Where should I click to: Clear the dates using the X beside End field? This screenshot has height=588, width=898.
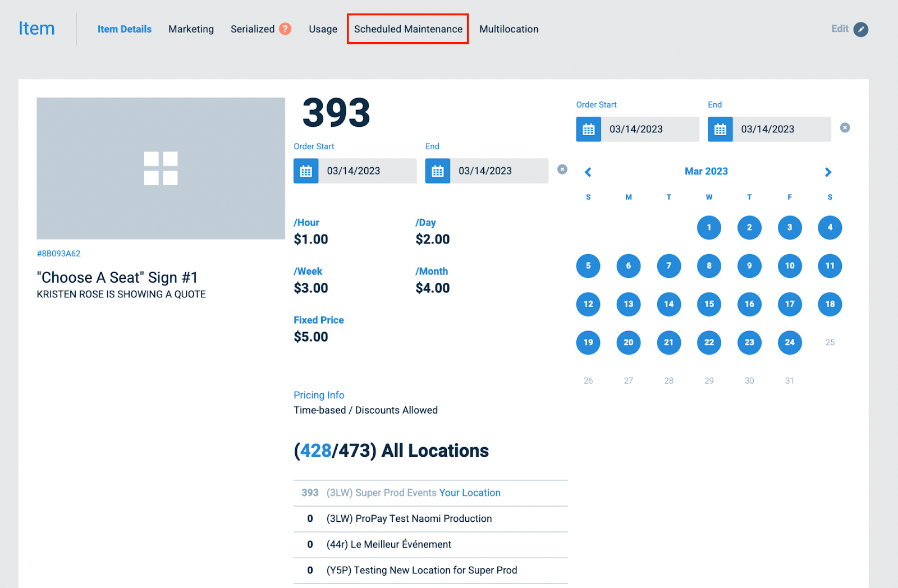coord(562,169)
